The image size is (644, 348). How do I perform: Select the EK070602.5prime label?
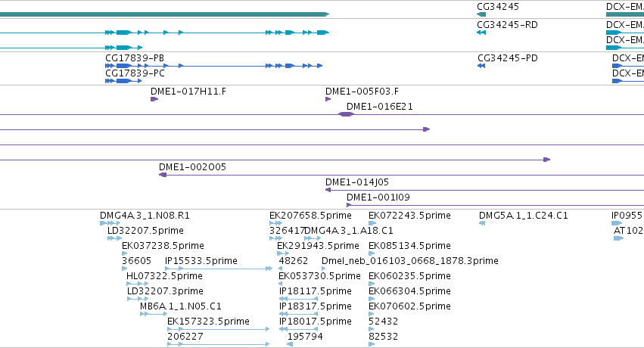tap(409, 306)
